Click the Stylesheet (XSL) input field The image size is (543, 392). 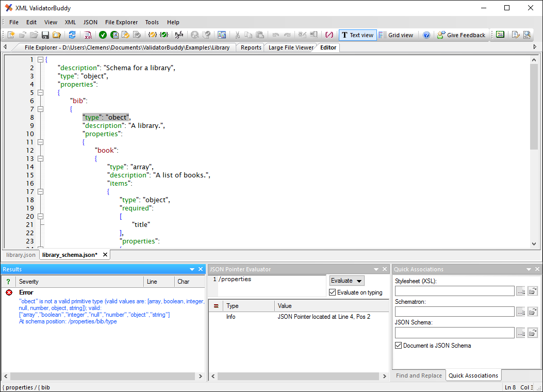pos(454,291)
